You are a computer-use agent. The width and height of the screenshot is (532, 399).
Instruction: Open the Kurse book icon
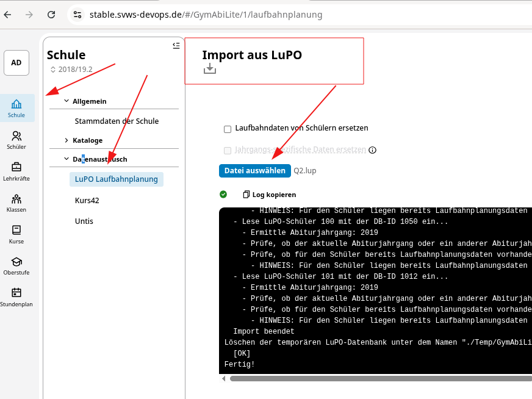[x=16, y=234]
